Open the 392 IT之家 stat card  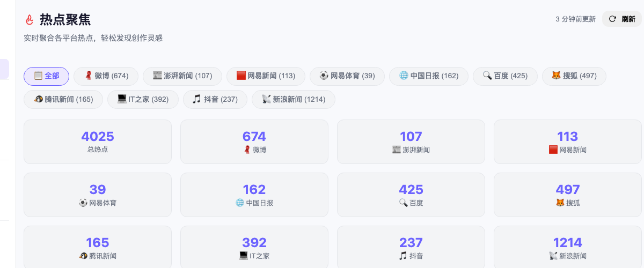[x=254, y=247]
